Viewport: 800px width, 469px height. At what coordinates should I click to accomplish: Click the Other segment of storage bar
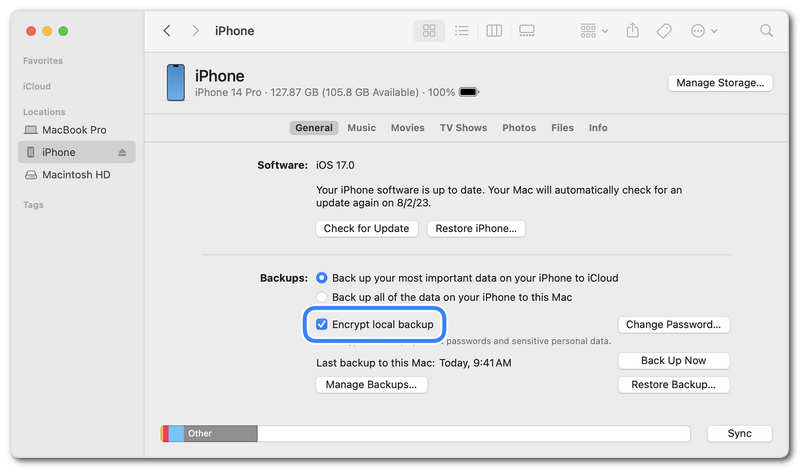(221, 434)
